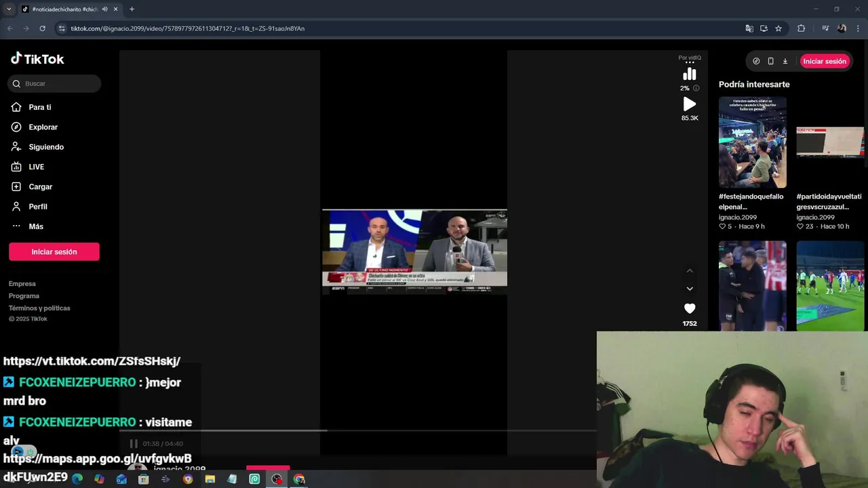Open a new browser tab
Viewport: 868px width, 488px height.
coord(132,9)
